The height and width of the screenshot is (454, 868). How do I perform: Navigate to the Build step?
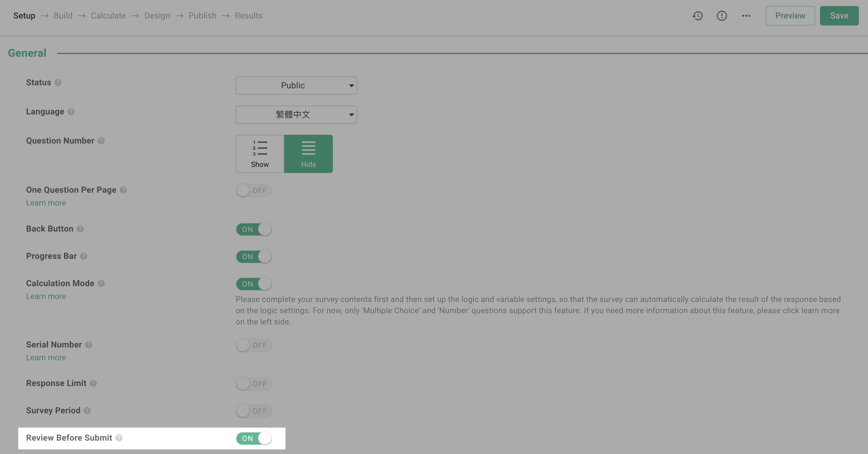(63, 15)
